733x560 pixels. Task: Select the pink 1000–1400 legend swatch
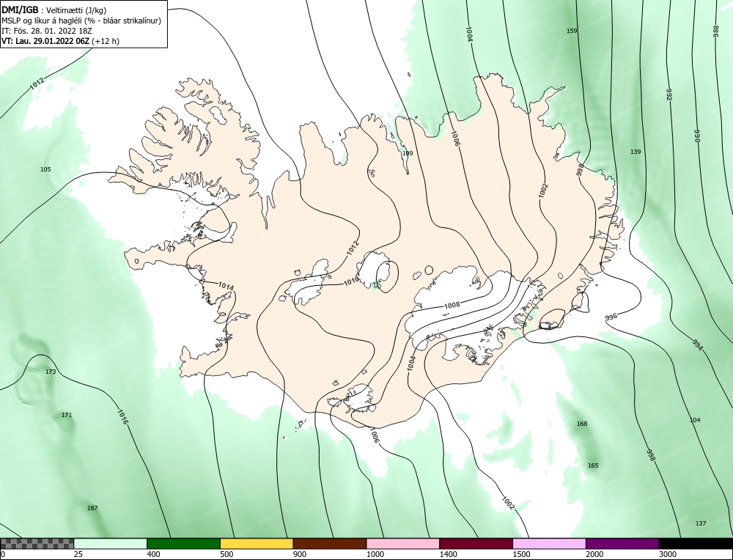[x=403, y=543]
